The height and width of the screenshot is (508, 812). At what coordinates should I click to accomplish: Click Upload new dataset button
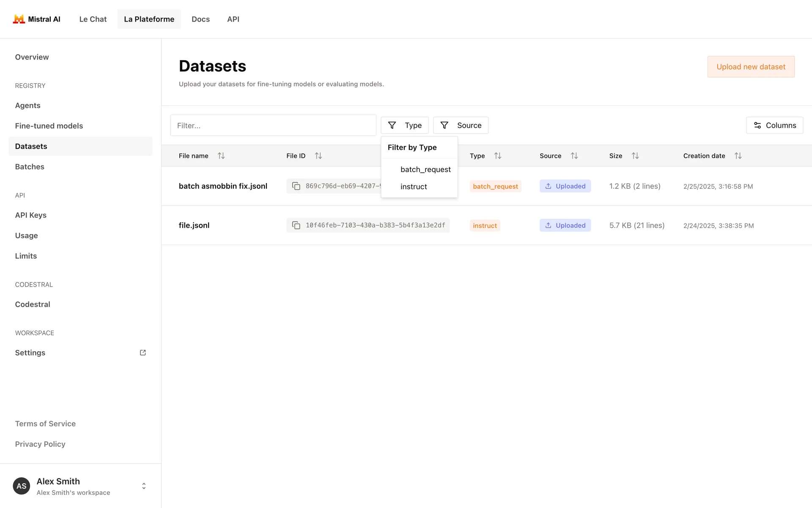[x=751, y=67]
